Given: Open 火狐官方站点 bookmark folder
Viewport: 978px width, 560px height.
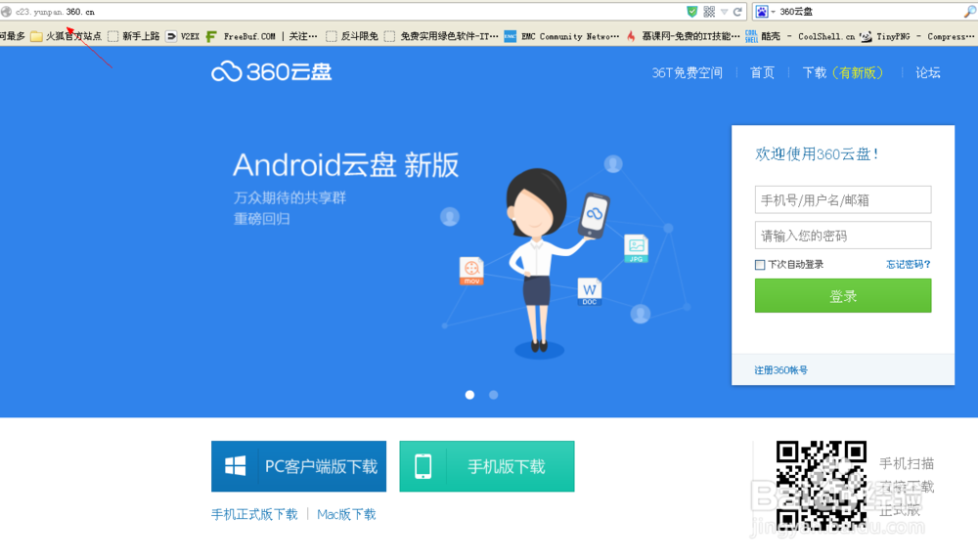Looking at the screenshot, I should tap(67, 36).
